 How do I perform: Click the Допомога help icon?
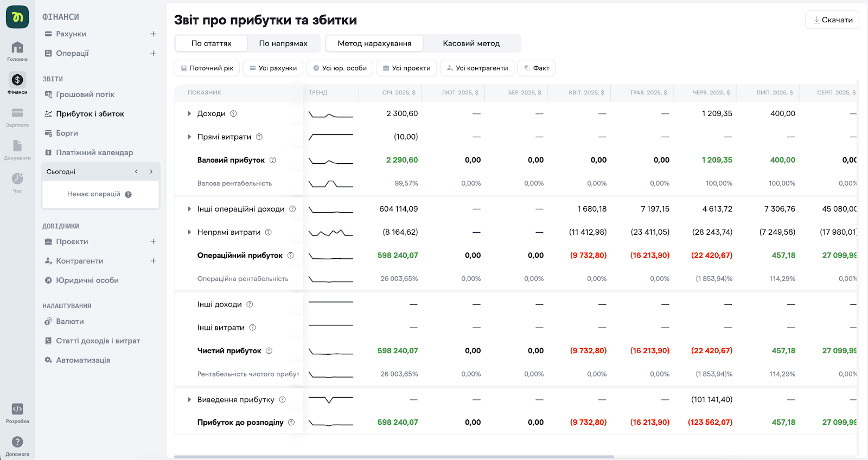17,443
